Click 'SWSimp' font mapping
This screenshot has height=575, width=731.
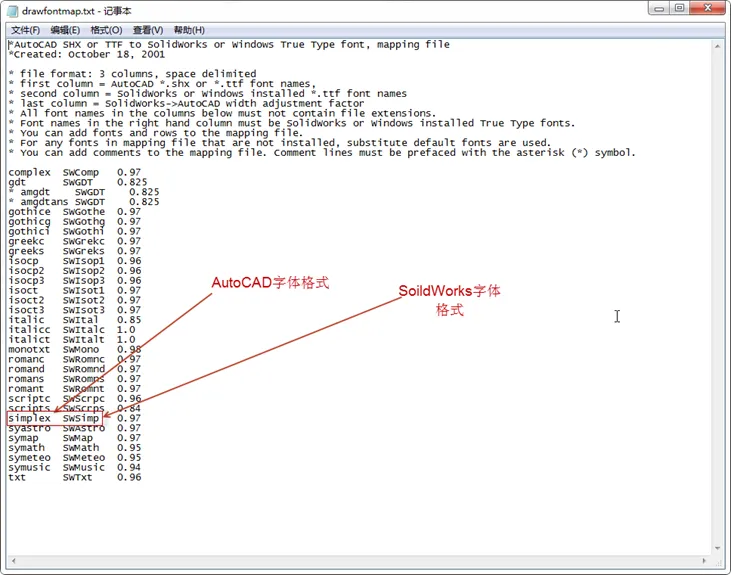81,418
